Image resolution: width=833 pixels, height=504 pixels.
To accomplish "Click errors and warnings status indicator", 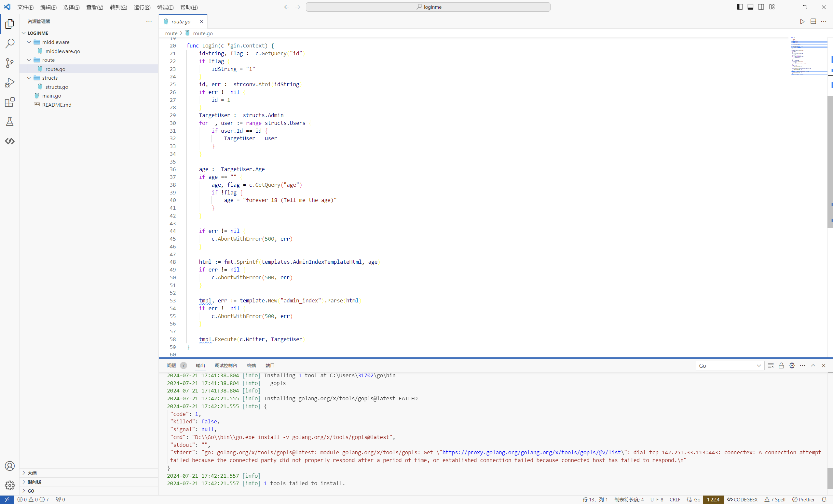I will point(33,499).
